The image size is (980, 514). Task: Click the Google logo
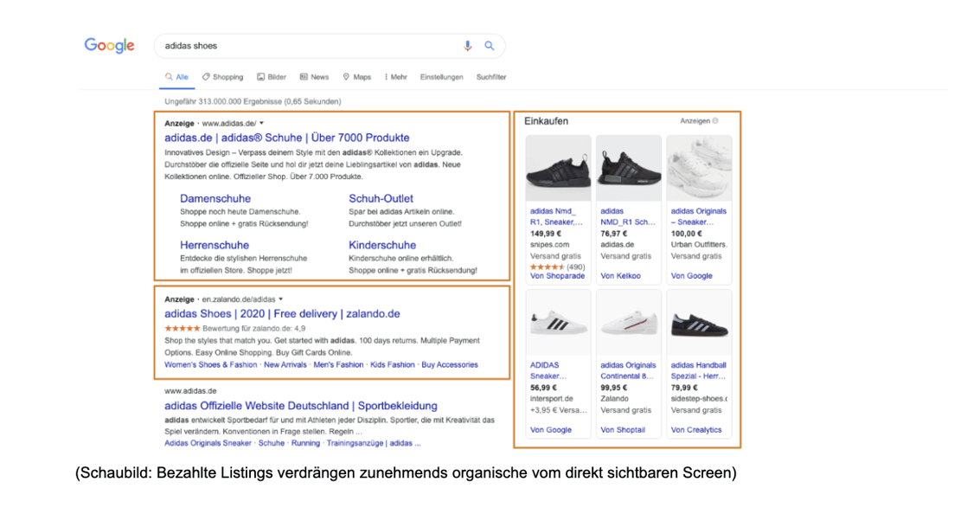coord(109,46)
